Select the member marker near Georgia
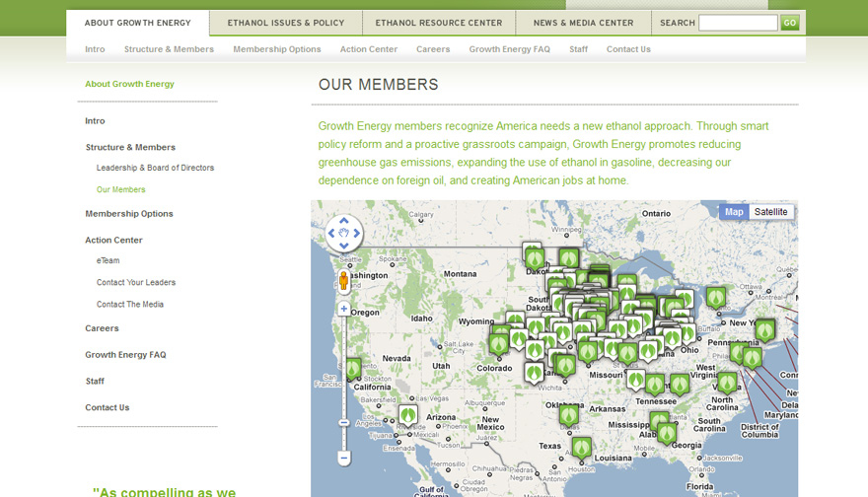This screenshot has width=868, height=497. point(667,434)
